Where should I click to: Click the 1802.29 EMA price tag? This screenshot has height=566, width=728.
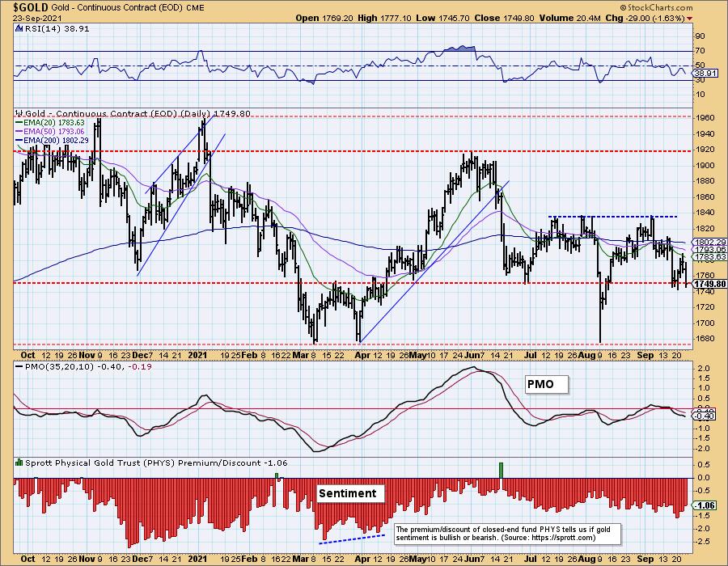point(710,243)
